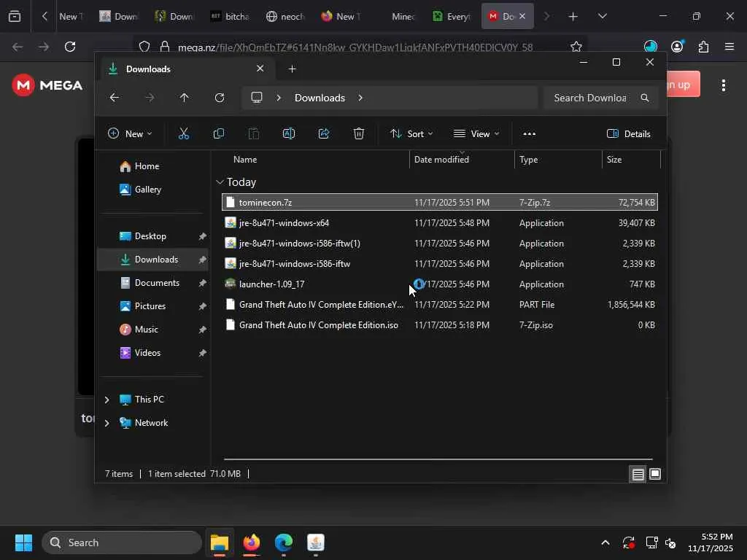Open the Sort dropdown menu
747x560 pixels.
(411, 134)
